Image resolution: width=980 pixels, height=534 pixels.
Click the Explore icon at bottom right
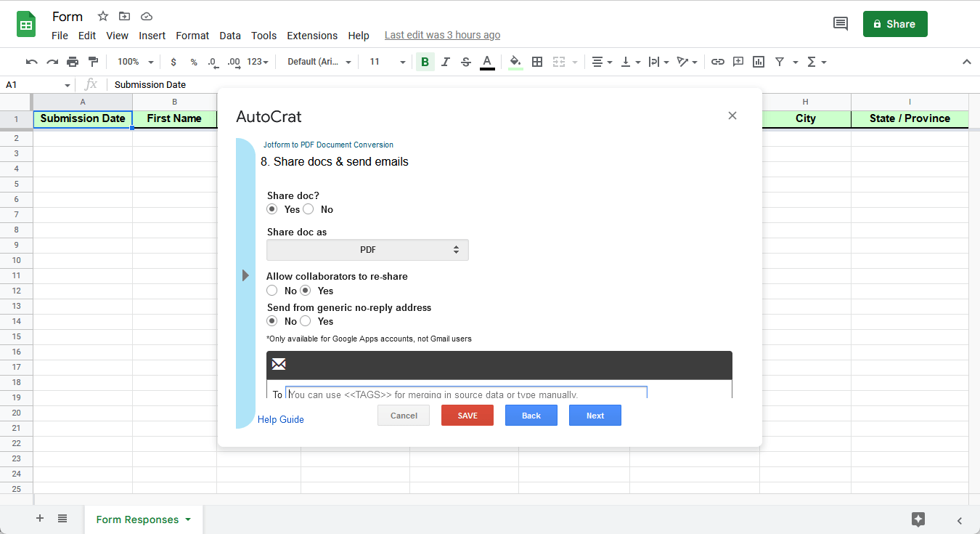918,519
